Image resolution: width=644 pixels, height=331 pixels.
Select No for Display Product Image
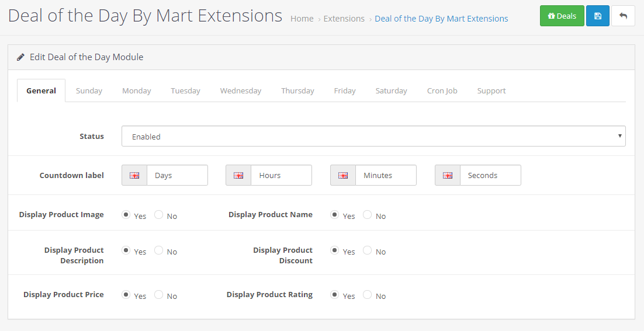click(x=158, y=214)
